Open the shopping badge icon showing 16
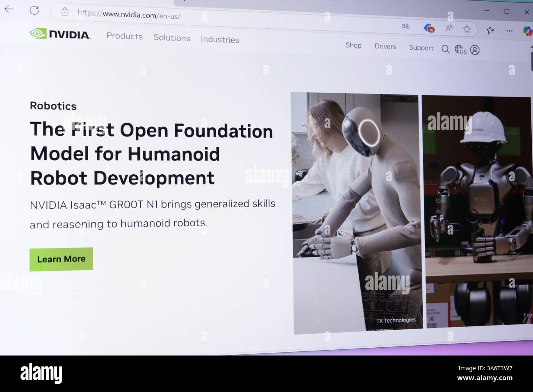 (x=429, y=28)
